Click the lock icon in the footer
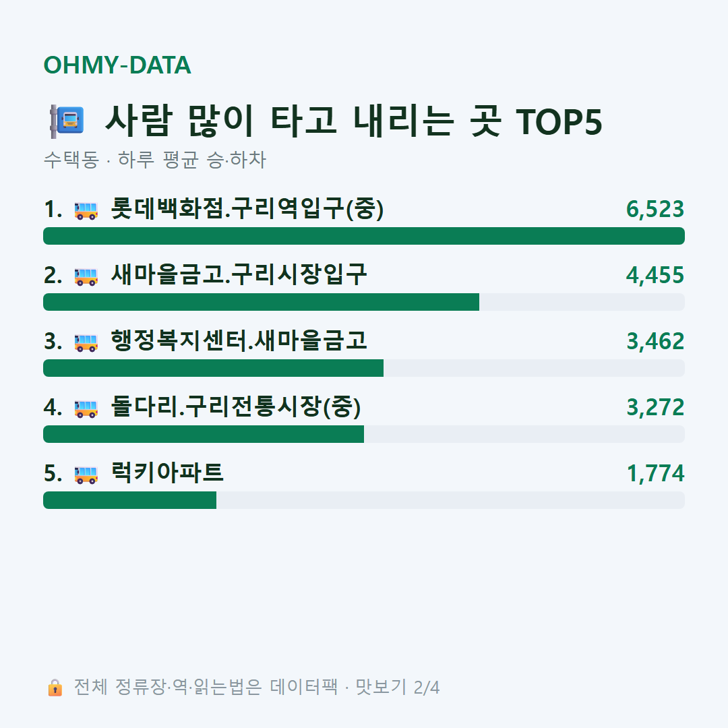728x728 pixels. point(55,687)
